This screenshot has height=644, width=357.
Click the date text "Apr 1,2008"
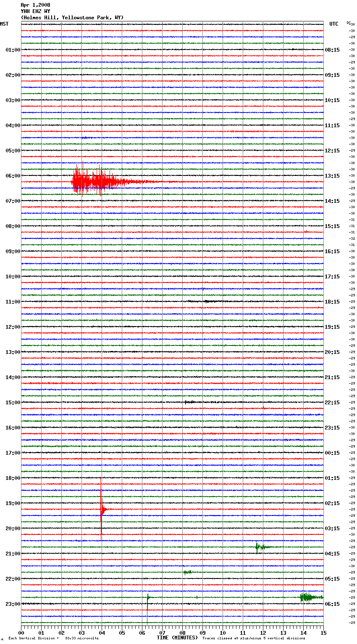click(x=35, y=5)
